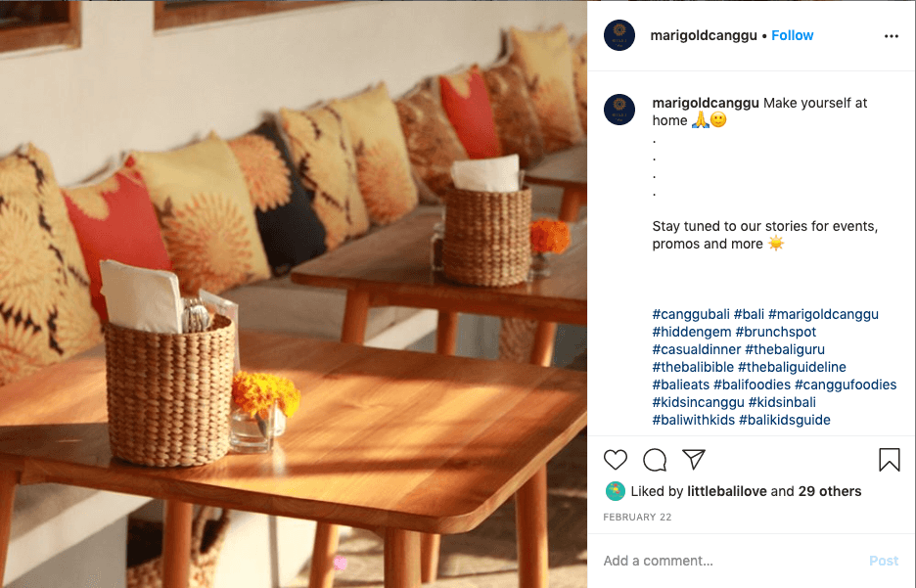The height and width of the screenshot is (588, 916).
Task: Click profile avatar beside the caption
Action: 619,110
